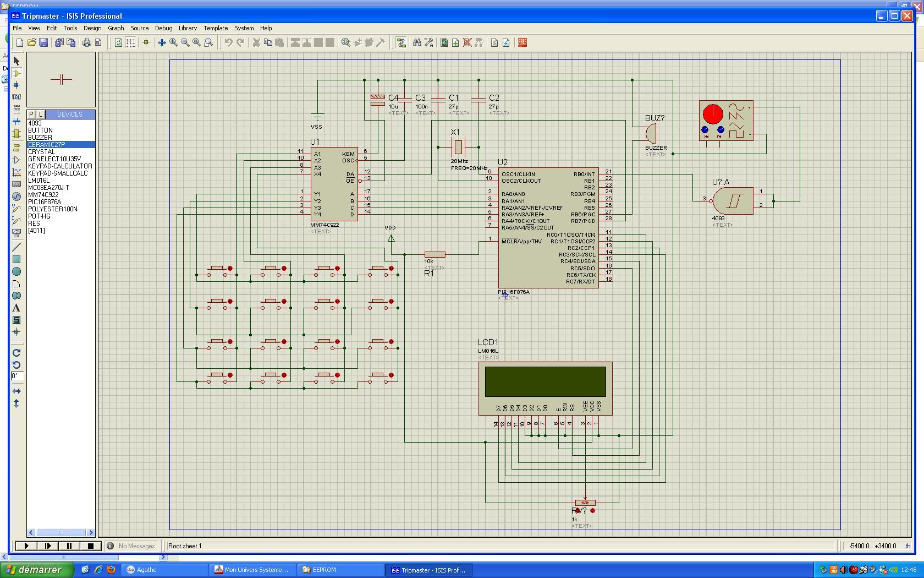Transfer netlist to ARES
The width and height of the screenshot is (924, 578).
point(522,42)
